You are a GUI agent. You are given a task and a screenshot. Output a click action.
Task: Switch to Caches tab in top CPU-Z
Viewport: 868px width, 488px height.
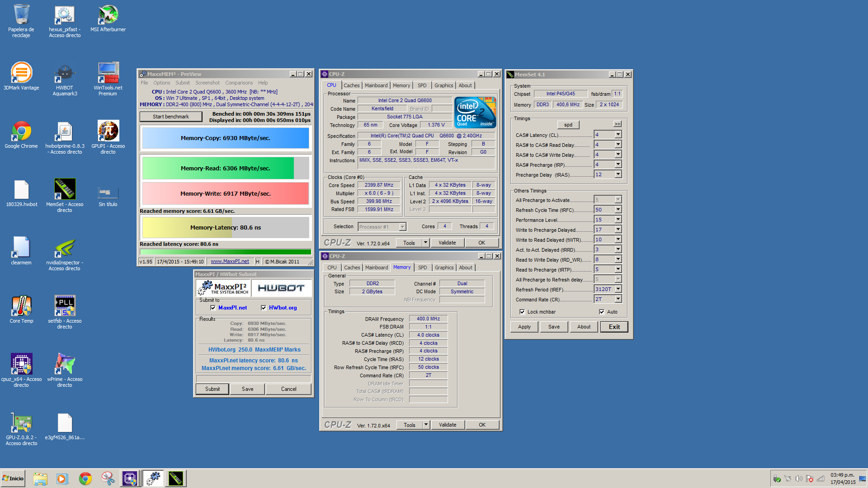pyautogui.click(x=351, y=85)
